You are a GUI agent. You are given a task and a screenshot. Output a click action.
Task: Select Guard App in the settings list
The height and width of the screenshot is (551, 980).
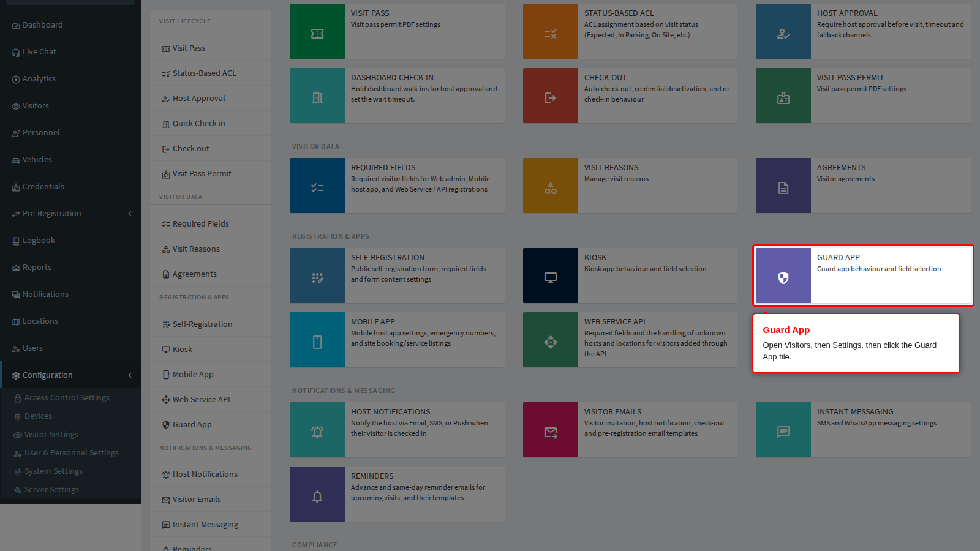pyautogui.click(x=211, y=425)
